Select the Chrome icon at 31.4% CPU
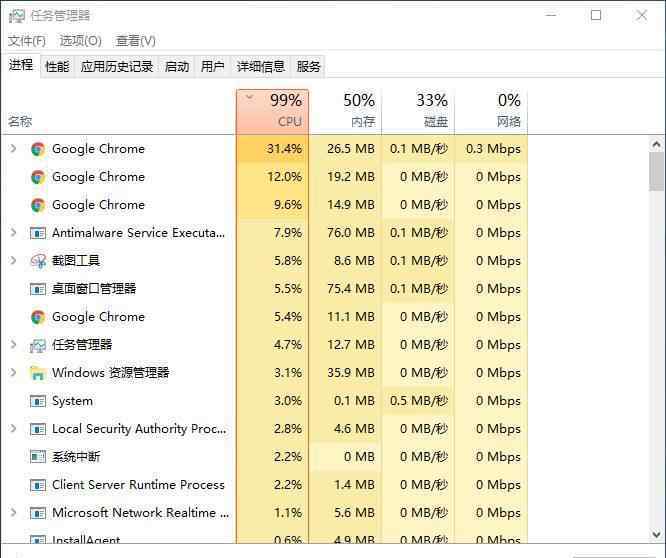 38,149
